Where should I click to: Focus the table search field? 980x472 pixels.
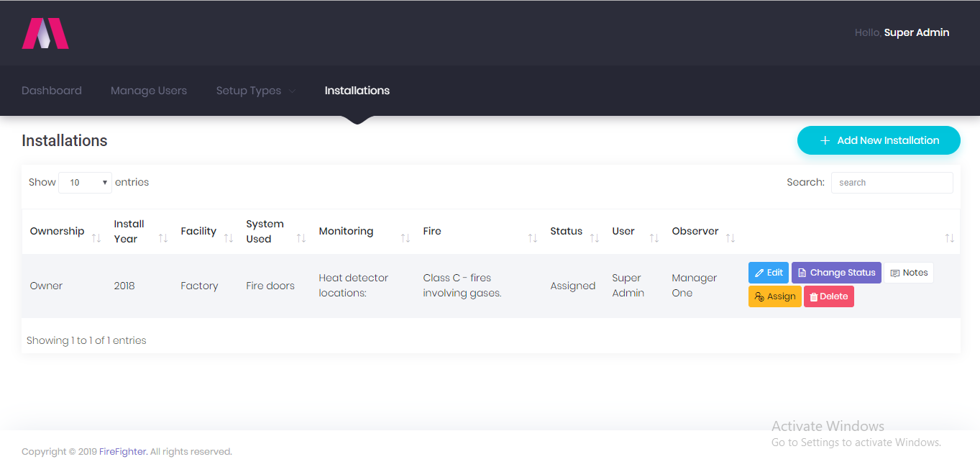click(x=892, y=183)
